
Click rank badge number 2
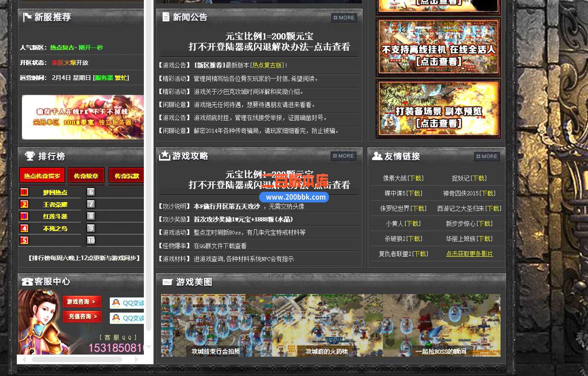pyautogui.click(x=24, y=204)
